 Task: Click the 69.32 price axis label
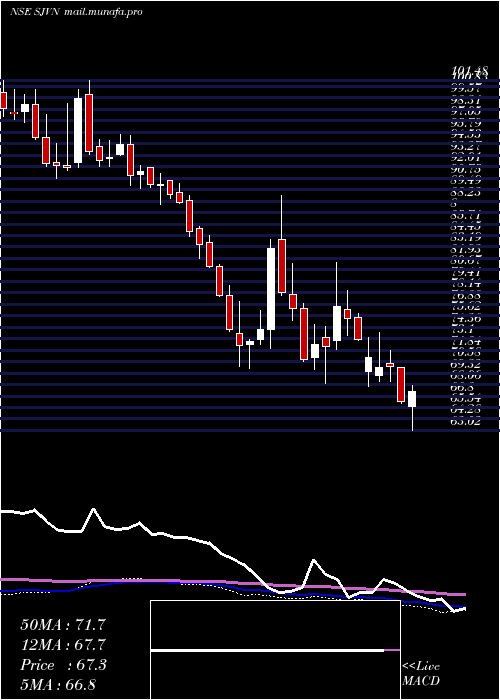point(466,365)
